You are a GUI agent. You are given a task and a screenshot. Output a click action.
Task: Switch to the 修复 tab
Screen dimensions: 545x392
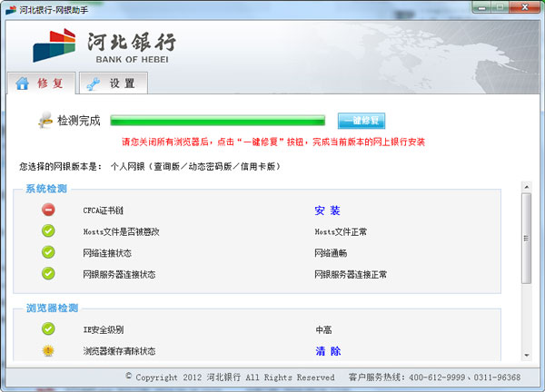(x=39, y=83)
